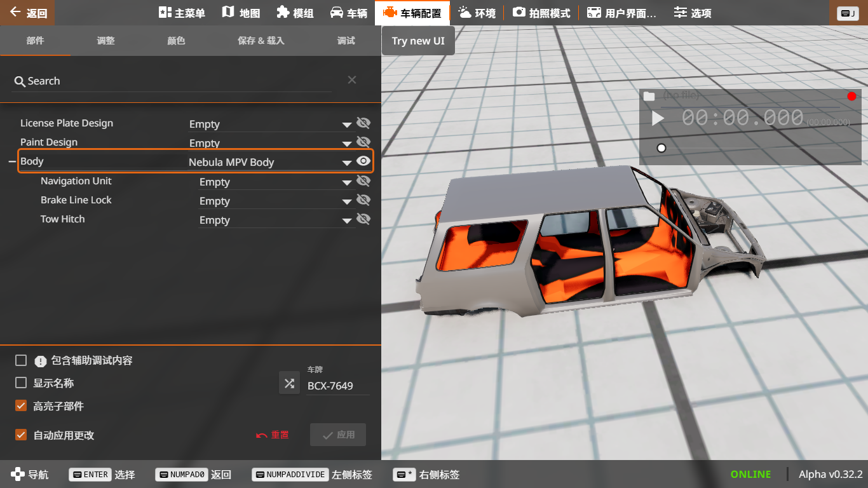Image resolution: width=868 pixels, height=488 pixels.
Task: Click the 导航 d-pad navigation icon
Action: (18, 474)
